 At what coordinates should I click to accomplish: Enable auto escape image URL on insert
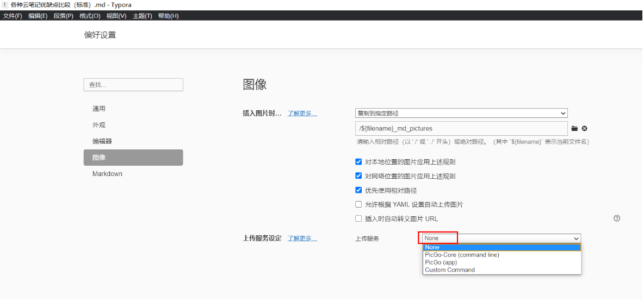point(358,218)
